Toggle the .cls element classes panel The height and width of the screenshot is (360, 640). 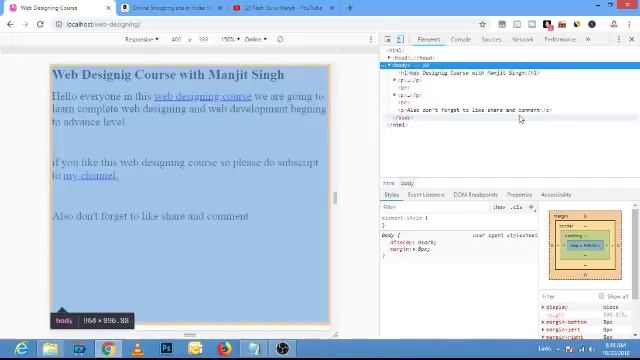[x=516, y=207]
